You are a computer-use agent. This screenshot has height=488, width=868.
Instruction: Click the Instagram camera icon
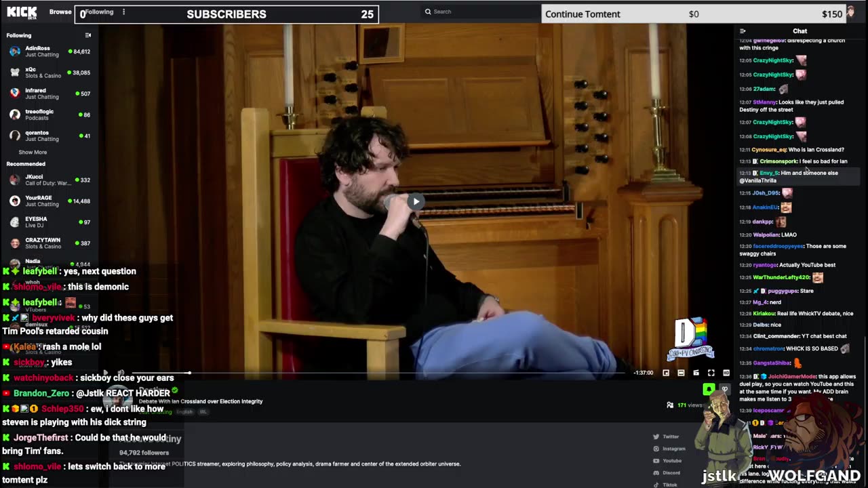656,449
